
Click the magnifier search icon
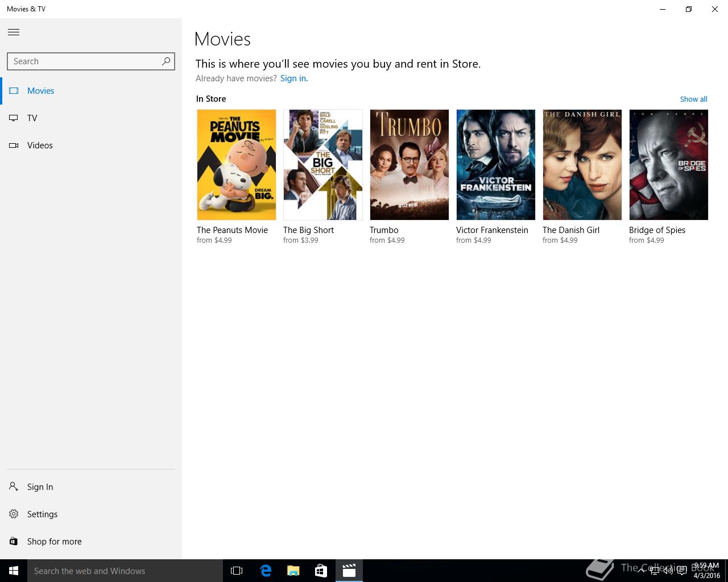[x=166, y=61]
